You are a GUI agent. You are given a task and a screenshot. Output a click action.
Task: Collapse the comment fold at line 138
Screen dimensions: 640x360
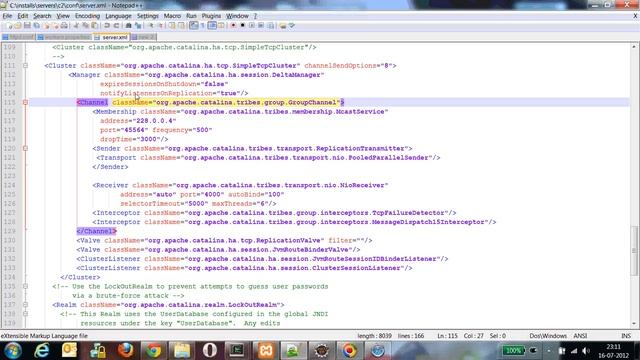[x=25, y=314]
